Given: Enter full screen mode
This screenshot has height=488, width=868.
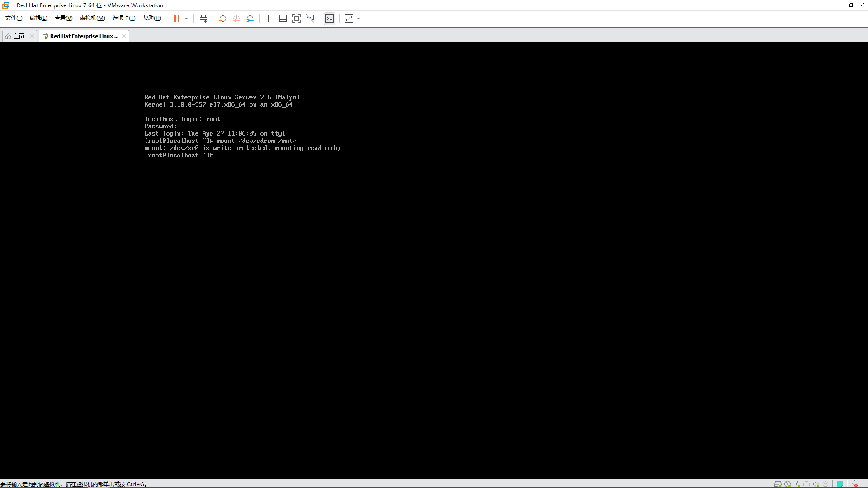Looking at the screenshot, I should click(297, 19).
